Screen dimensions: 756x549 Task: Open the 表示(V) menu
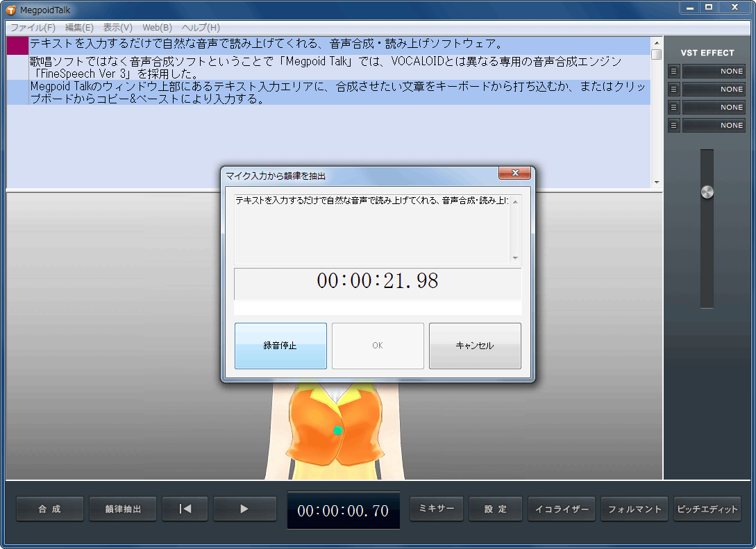click(117, 28)
